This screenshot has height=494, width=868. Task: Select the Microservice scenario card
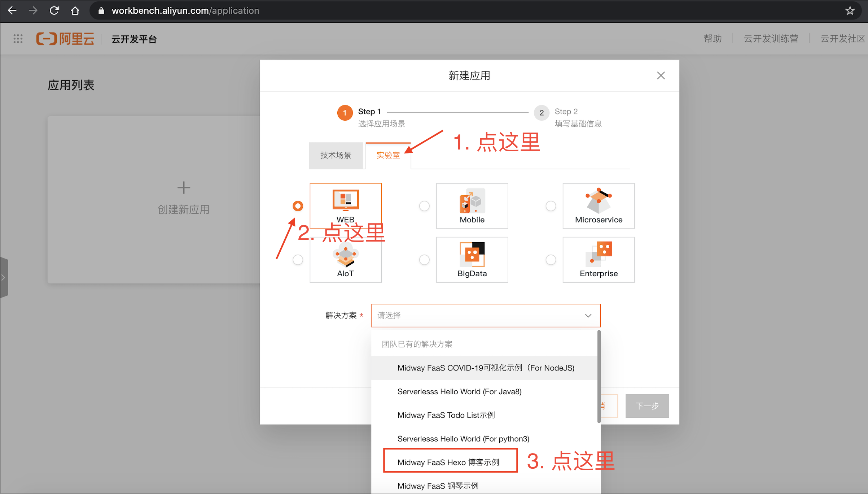pyautogui.click(x=599, y=205)
